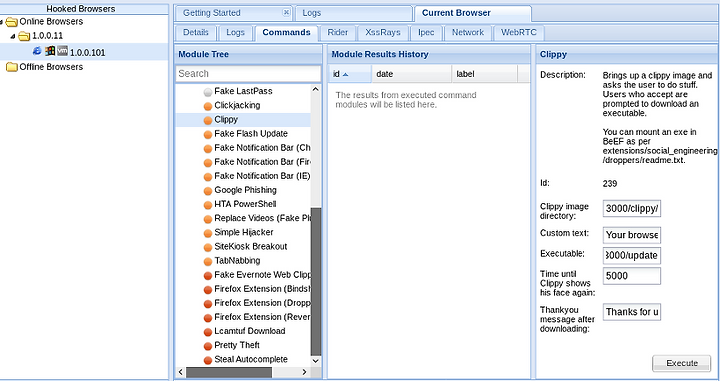Click the Module Results History panel header

(x=429, y=54)
